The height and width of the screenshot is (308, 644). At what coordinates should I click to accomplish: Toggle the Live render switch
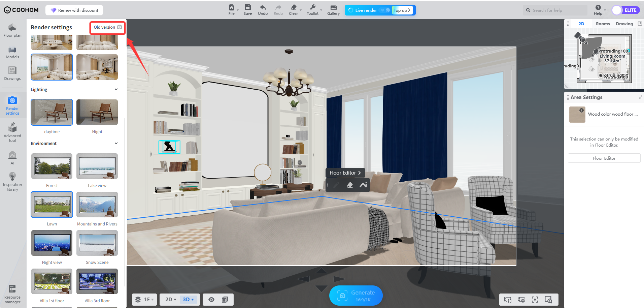[385, 10]
